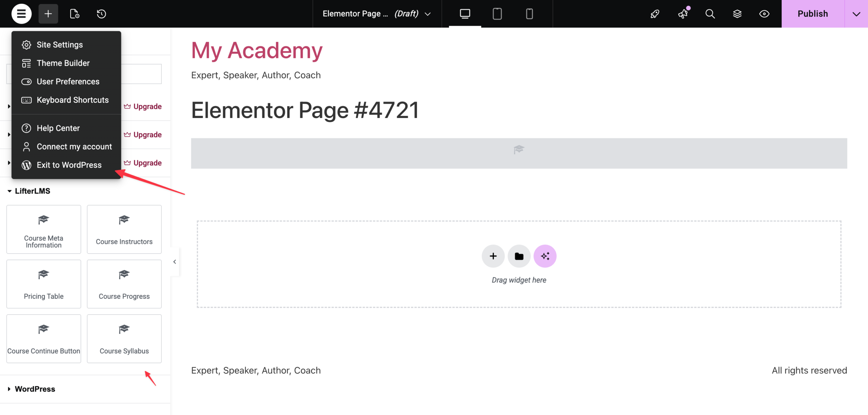Click the My Academy site title link
The image size is (868, 415).
(257, 51)
